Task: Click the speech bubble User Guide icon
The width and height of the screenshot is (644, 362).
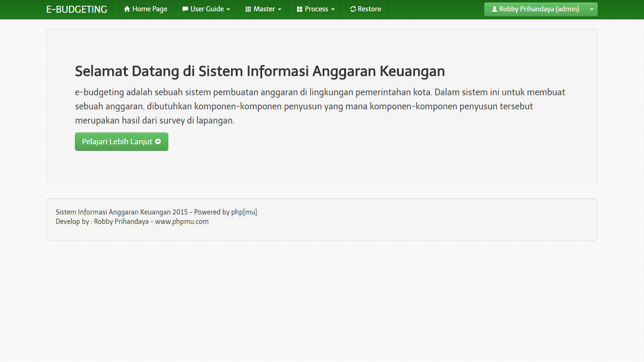Action: point(185,9)
